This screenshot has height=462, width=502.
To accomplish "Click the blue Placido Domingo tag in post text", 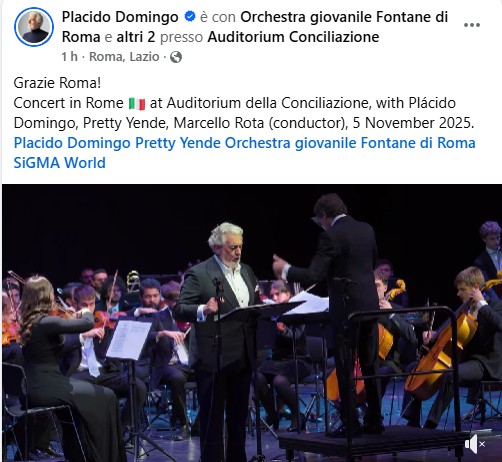I will click(x=72, y=143).
